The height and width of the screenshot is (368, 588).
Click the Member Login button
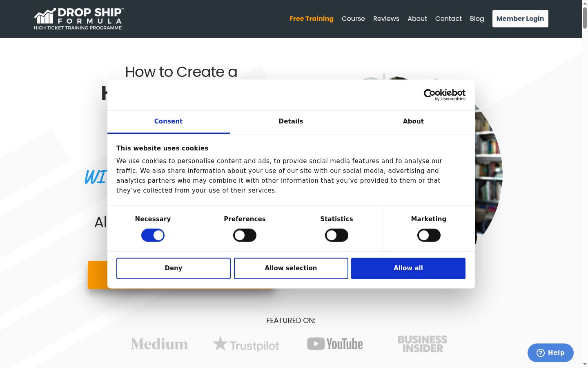(x=520, y=19)
